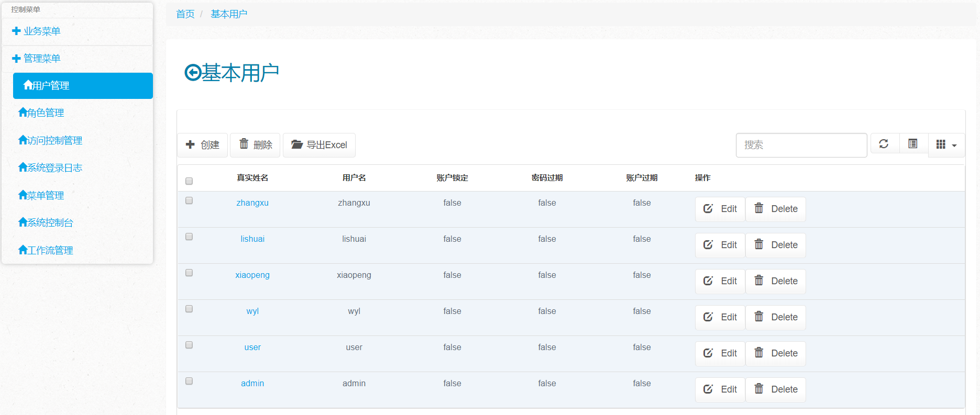
Task: Expand the 管理菜单 section with plus icon
Action: point(16,59)
